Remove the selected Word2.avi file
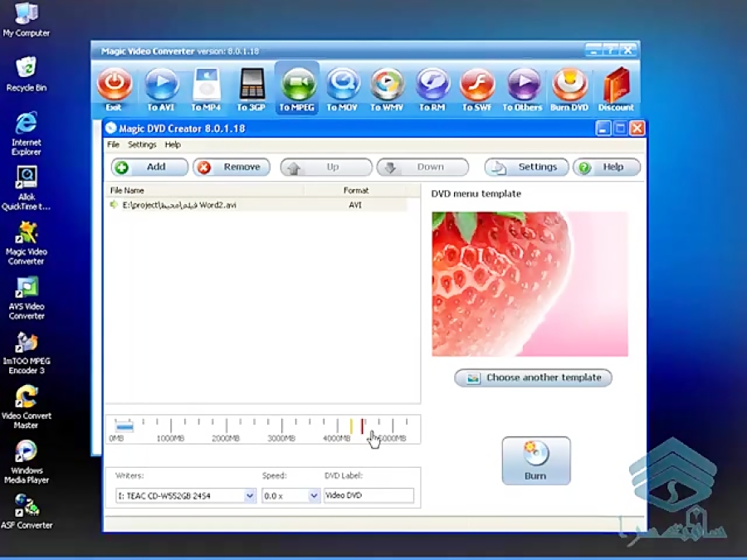The width and height of the screenshot is (747, 560). click(x=232, y=167)
